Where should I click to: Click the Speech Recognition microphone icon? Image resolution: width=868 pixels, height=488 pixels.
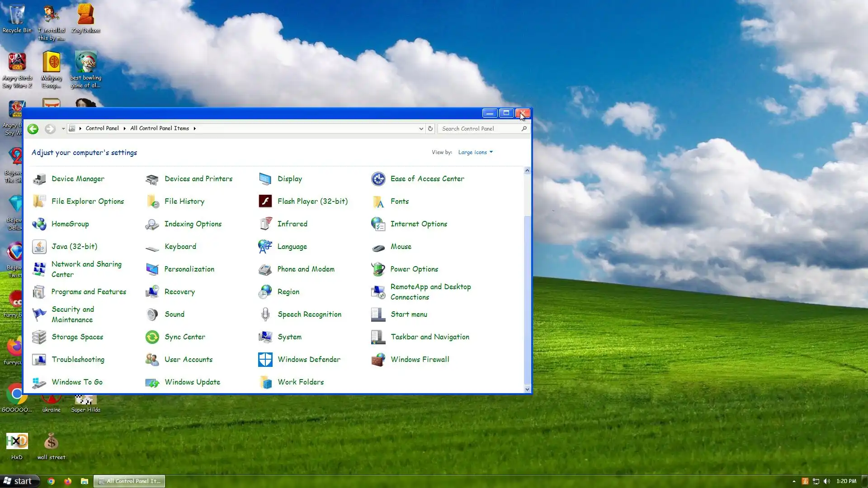[265, 314]
